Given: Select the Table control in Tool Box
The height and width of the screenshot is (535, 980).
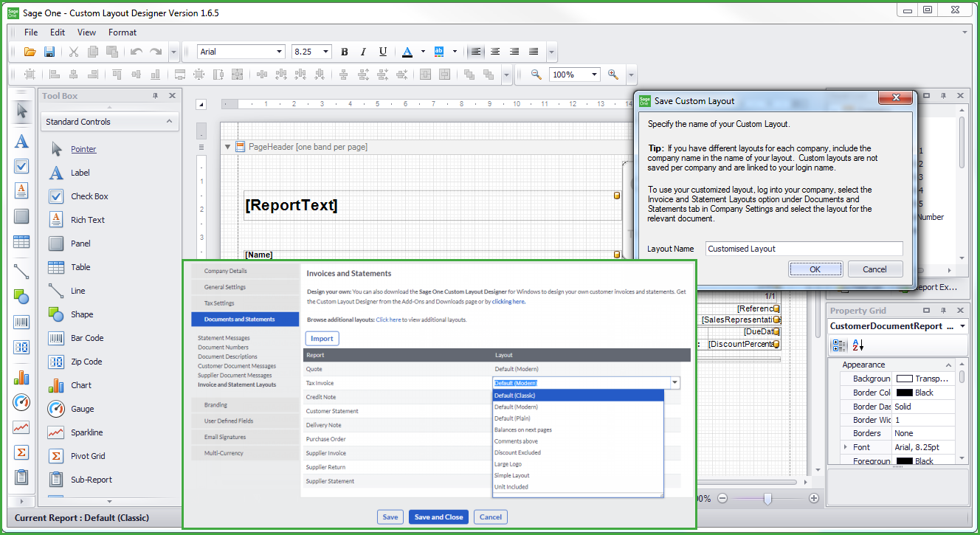Looking at the screenshot, I should click(x=80, y=267).
